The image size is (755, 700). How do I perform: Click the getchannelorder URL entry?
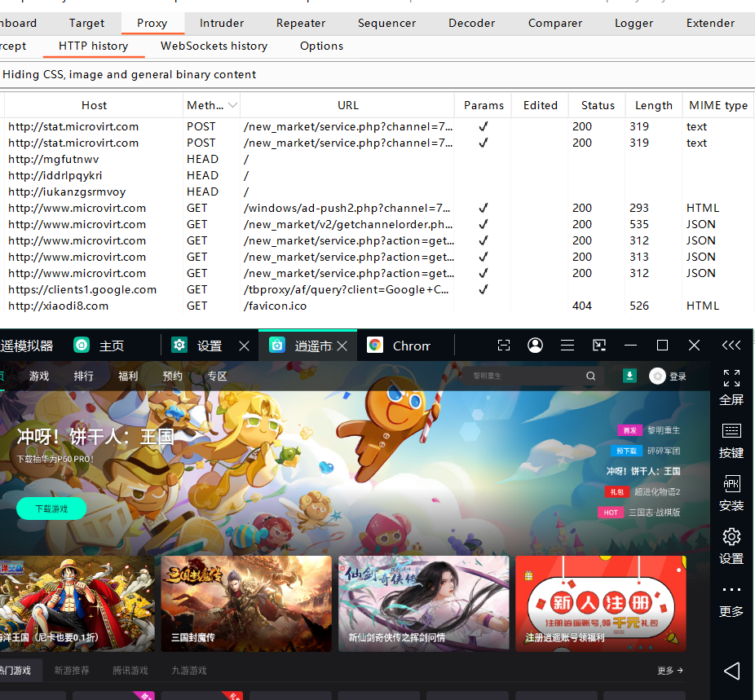[x=347, y=225]
